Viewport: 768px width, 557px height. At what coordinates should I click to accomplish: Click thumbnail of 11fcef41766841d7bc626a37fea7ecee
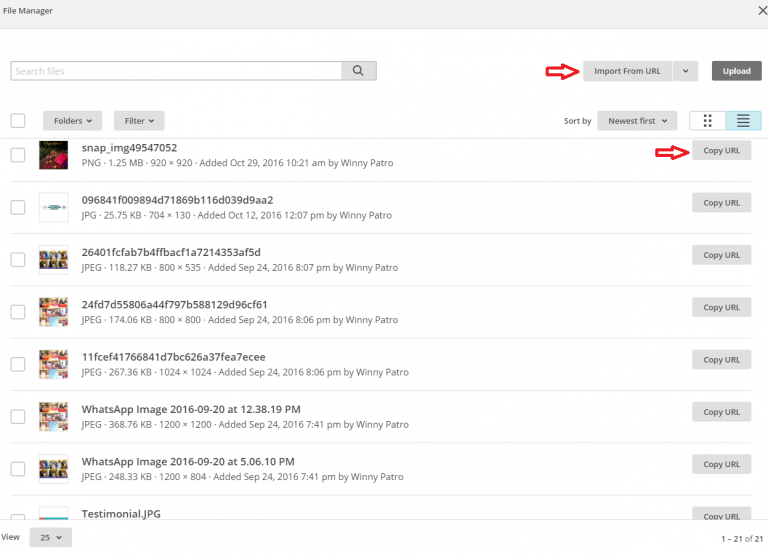[x=53, y=364]
